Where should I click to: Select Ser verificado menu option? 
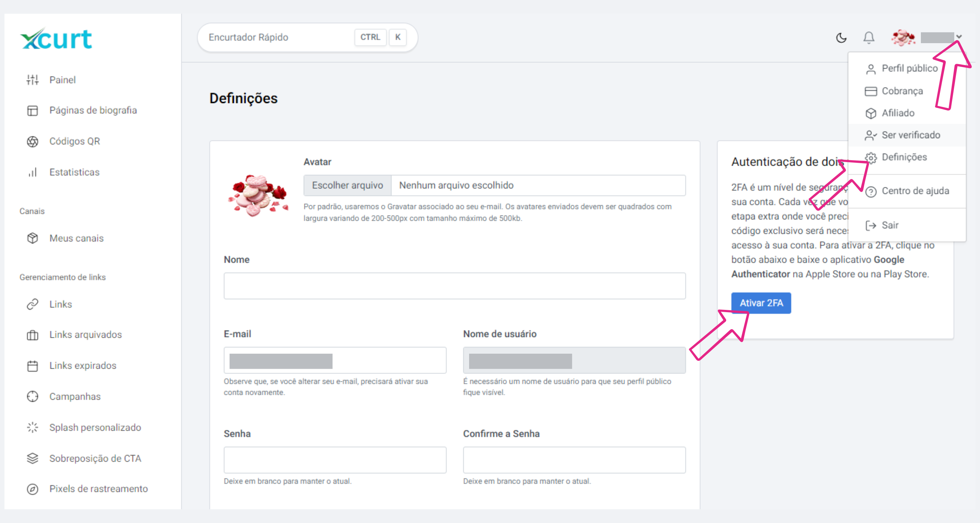910,135
